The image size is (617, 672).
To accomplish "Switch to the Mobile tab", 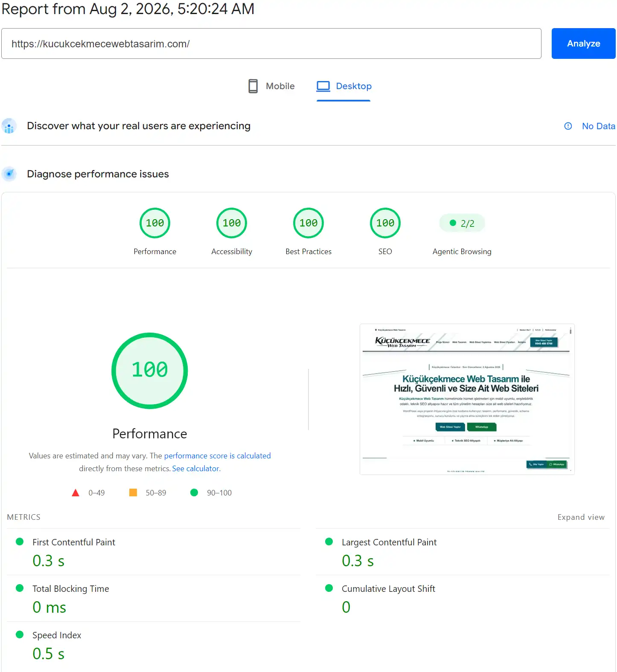I will pyautogui.click(x=271, y=86).
